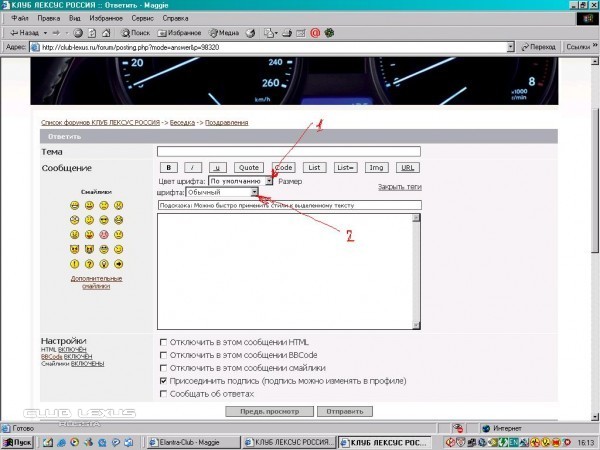Open the Избранное menu in menu bar
600x450 pixels.
(105, 18)
